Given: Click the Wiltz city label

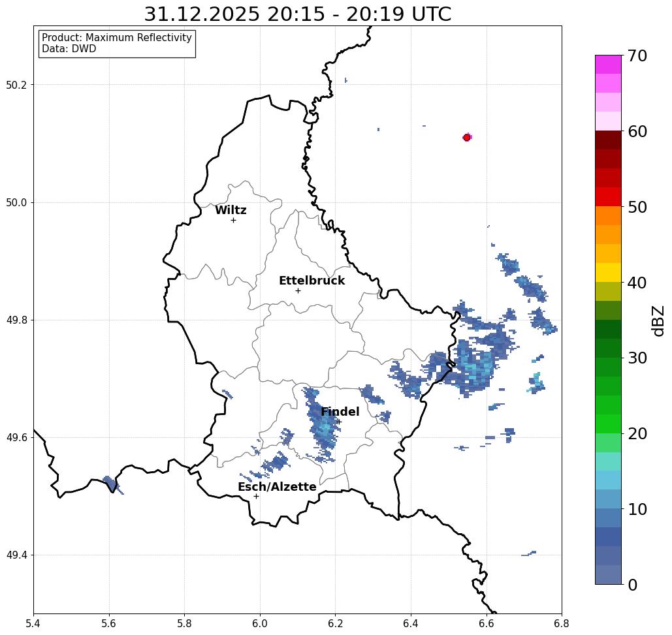Looking at the screenshot, I should pyautogui.click(x=231, y=210).
